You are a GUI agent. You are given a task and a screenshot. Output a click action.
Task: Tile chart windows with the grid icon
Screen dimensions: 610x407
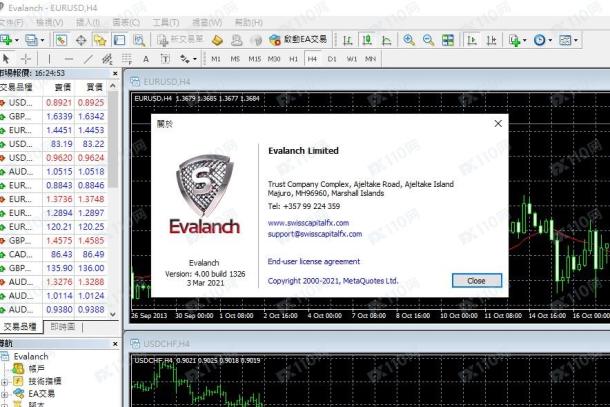[x=448, y=40]
